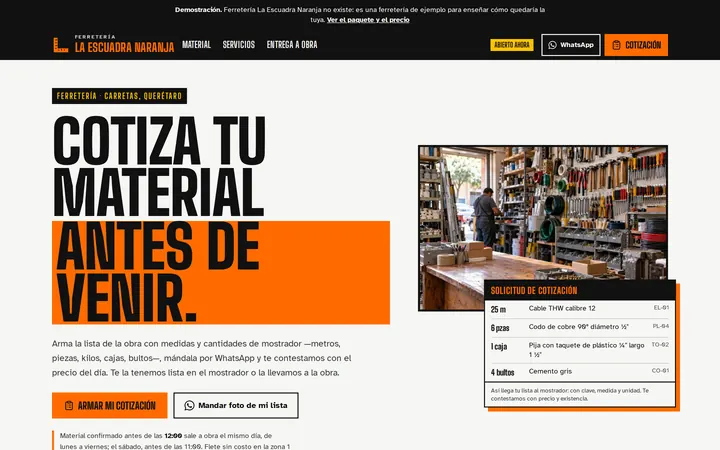Click the 'Cotiza tu material' headline
The width and height of the screenshot is (720, 450).
pos(159,166)
